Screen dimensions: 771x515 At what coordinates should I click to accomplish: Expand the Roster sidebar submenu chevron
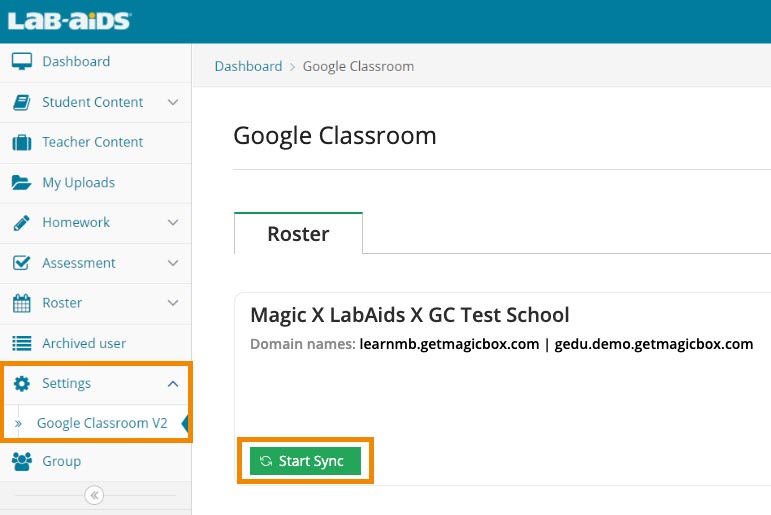click(173, 303)
